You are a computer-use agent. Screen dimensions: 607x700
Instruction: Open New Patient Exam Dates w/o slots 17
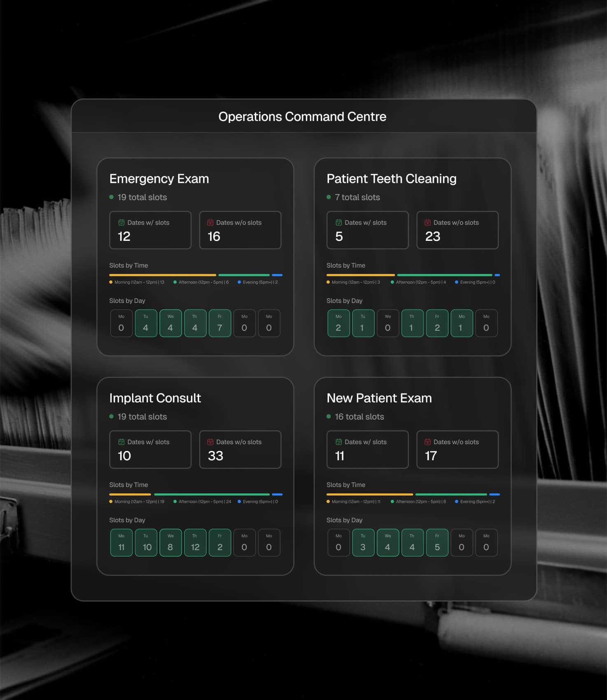(458, 450)
